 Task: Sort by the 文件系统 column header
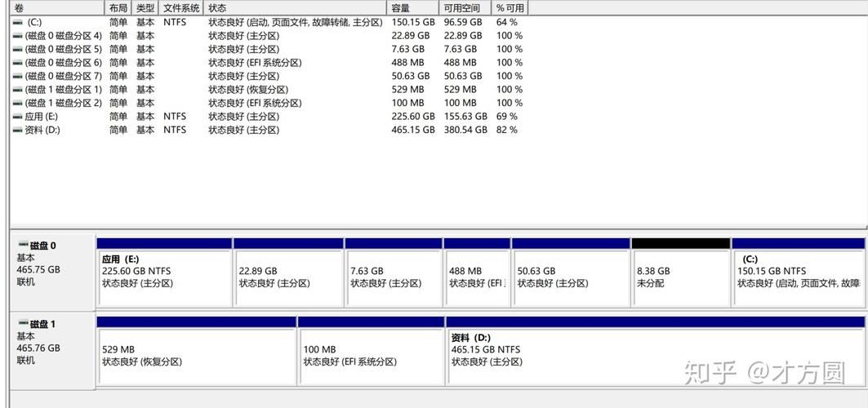[x=181, y=7]
